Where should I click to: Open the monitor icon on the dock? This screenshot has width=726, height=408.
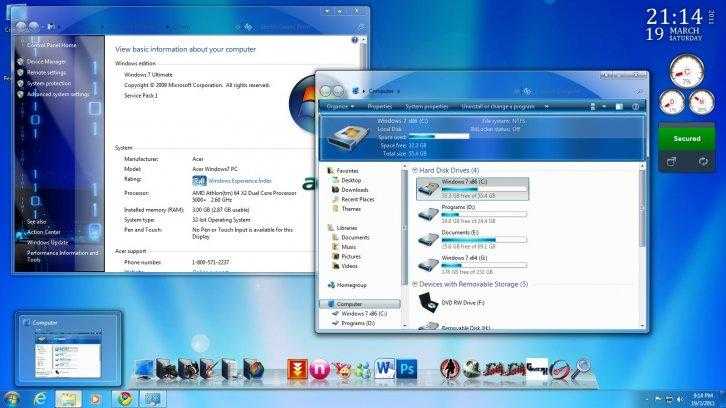144,370
